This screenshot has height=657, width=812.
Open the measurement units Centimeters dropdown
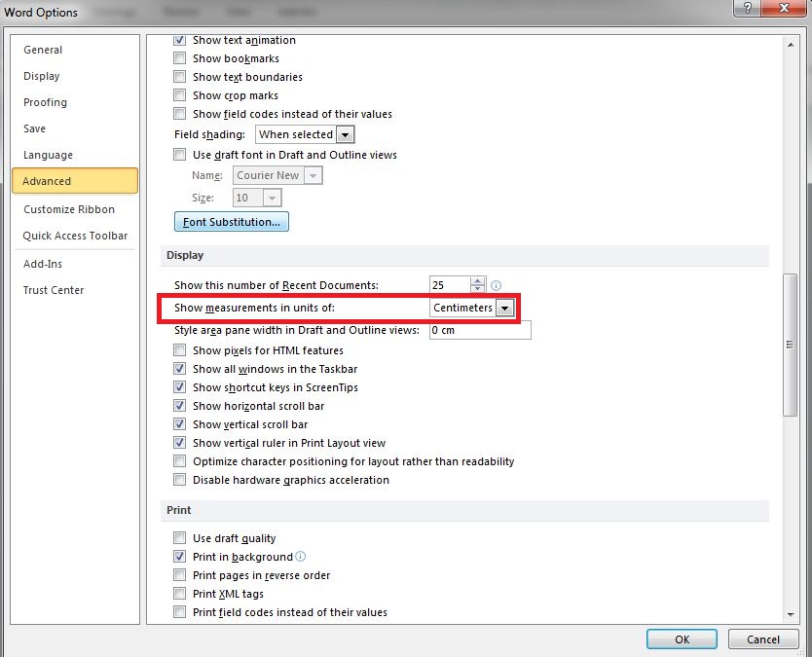click(504, 308)
